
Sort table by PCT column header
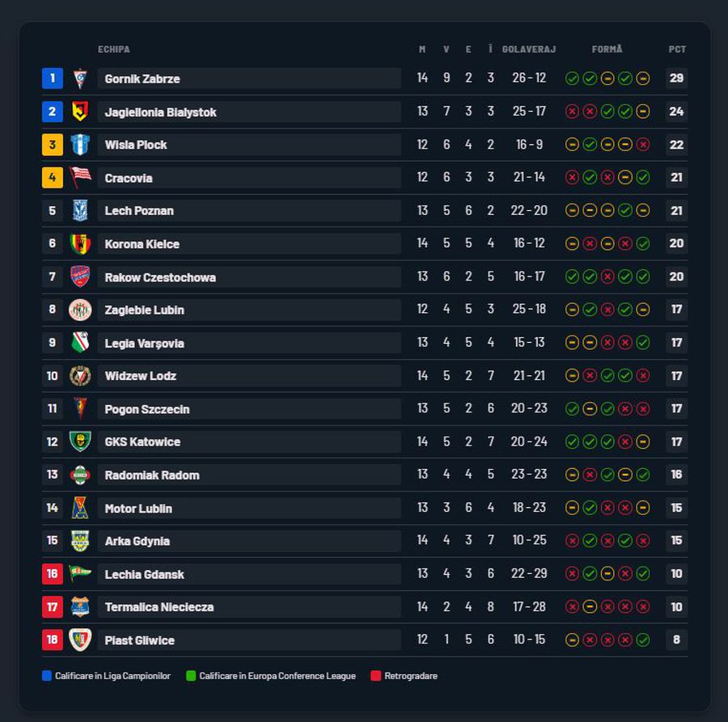click(677, 49)
